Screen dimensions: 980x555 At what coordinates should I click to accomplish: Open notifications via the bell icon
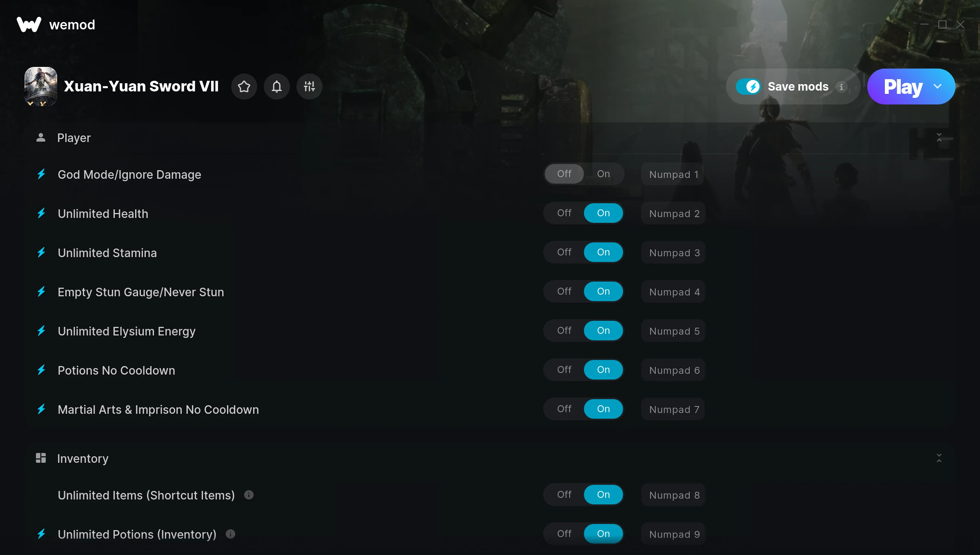pyautogui.click(x=277, y=87)
